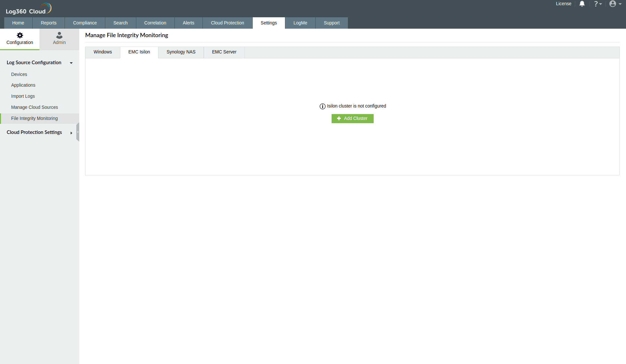The height and width of the screenshot is (364, 626).
Task: Switch to the Admin section icon
Action: (59, 38)
